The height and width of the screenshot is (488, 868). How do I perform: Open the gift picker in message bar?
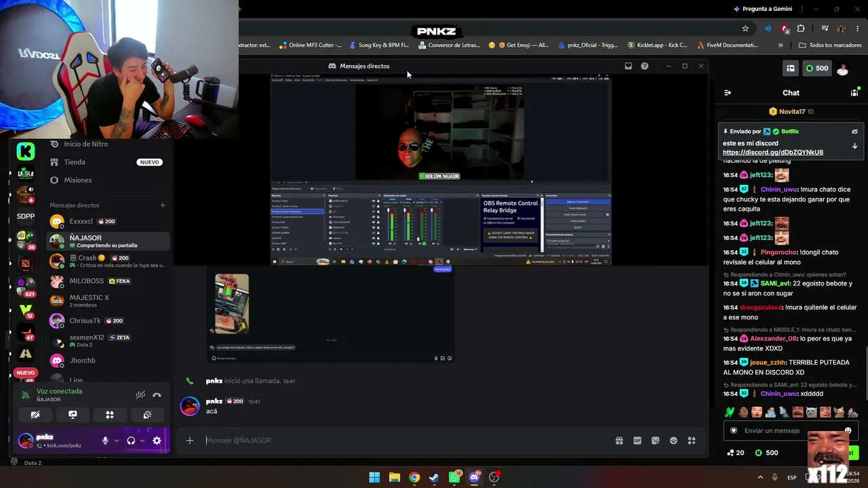point(619,441)
